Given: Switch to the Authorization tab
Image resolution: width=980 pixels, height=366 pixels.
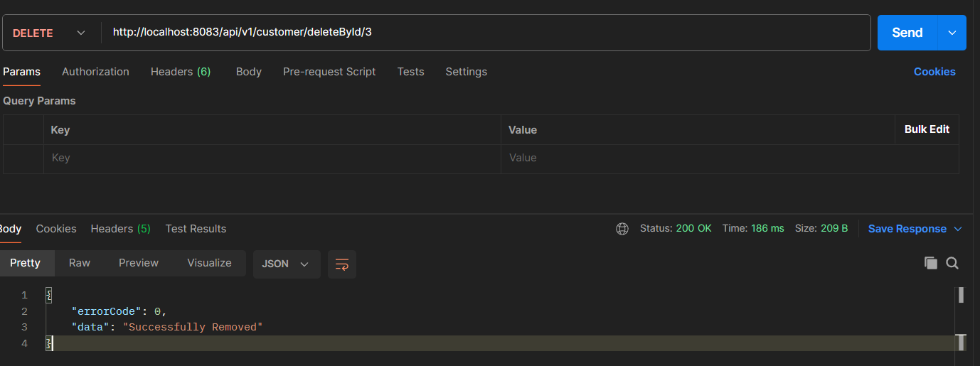Looking at the screenshot, I should pos(95,72).
